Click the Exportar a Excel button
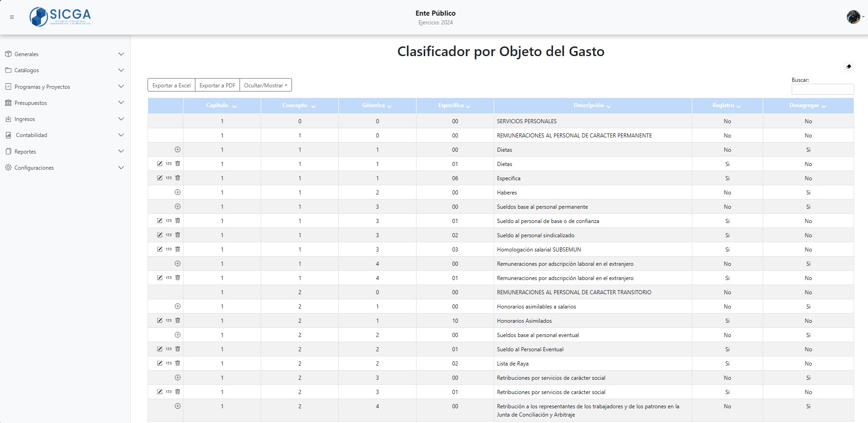The width and height of the screenshot is (868, 423). coord(171,85)
